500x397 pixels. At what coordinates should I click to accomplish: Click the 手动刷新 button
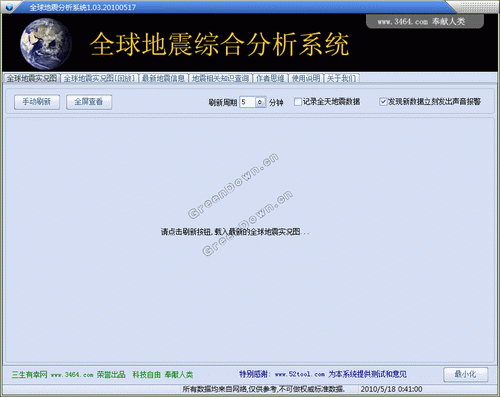[37, 102]
